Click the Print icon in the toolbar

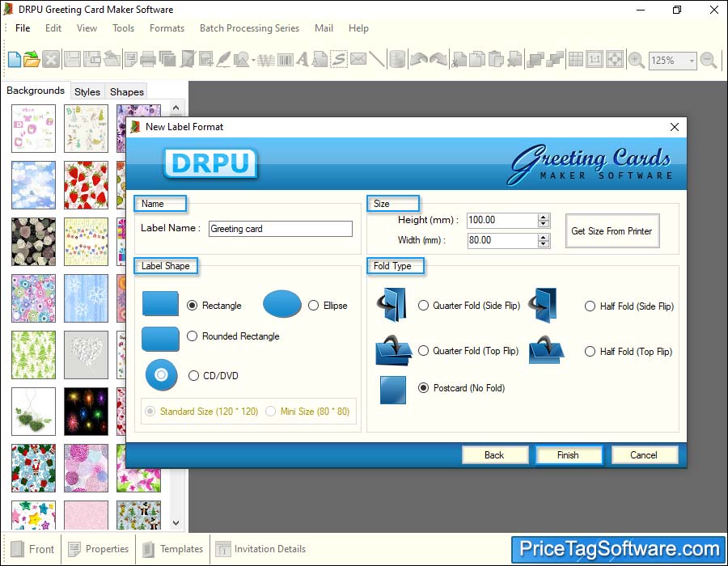click(x=148, y=60)
